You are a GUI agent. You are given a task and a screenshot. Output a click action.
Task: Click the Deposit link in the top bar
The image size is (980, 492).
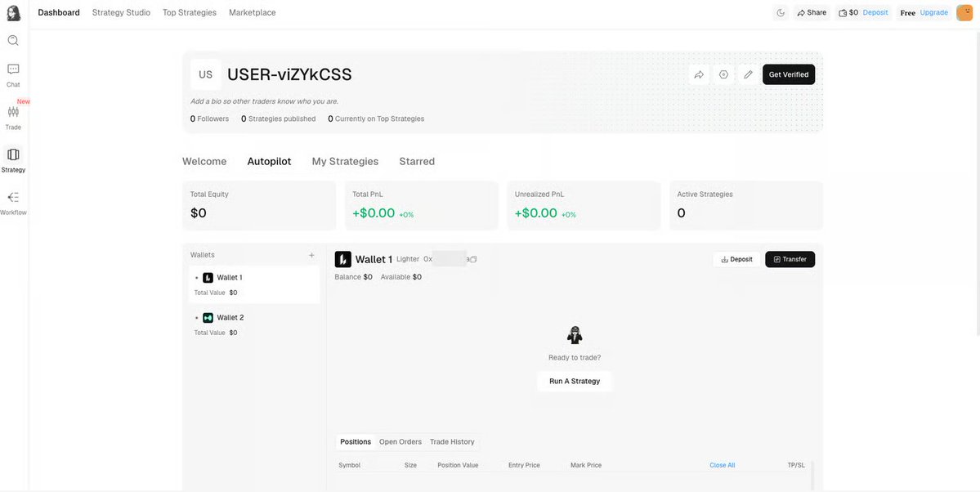[875, 12]
